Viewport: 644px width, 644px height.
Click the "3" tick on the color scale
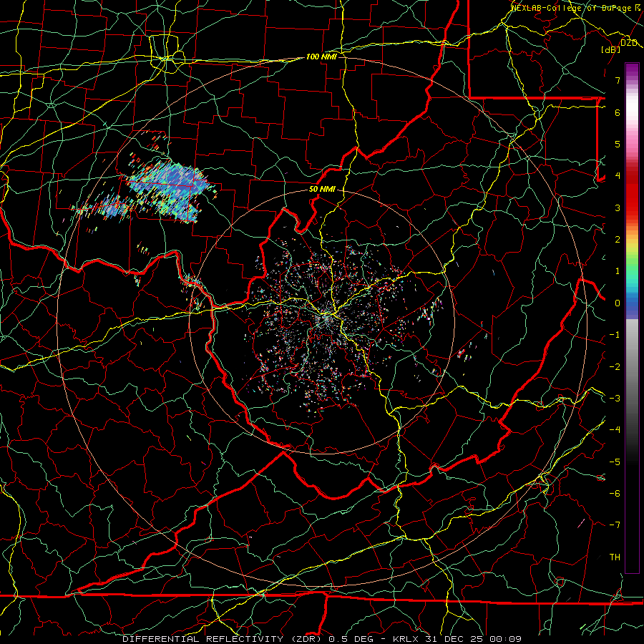coord(618,208)
